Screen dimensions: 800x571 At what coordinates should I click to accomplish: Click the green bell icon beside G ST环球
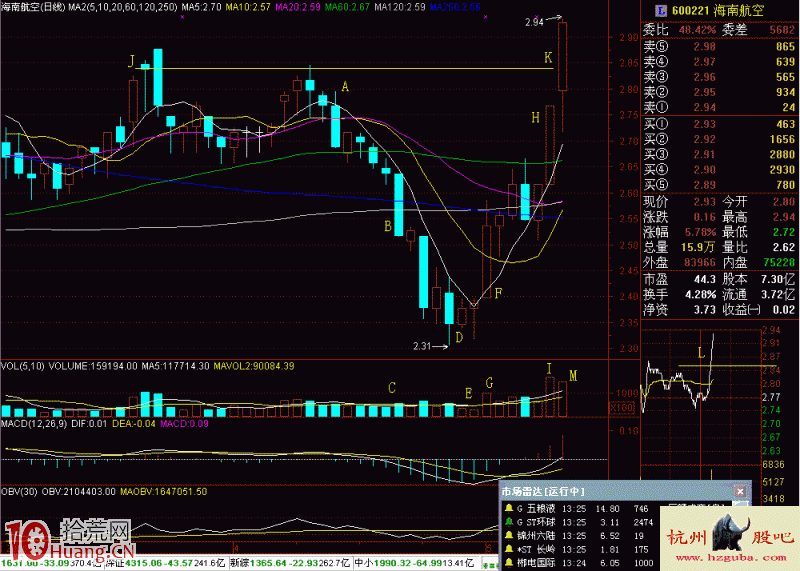(509, 522)
